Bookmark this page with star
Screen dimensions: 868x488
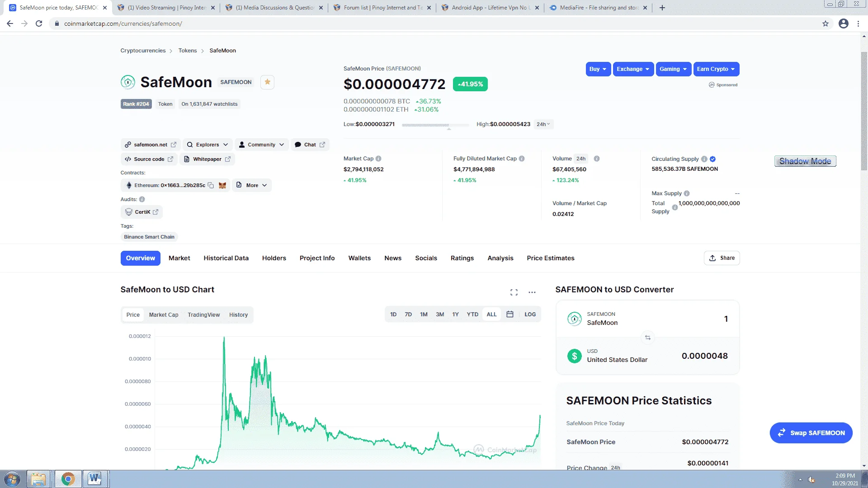point(826,23)
